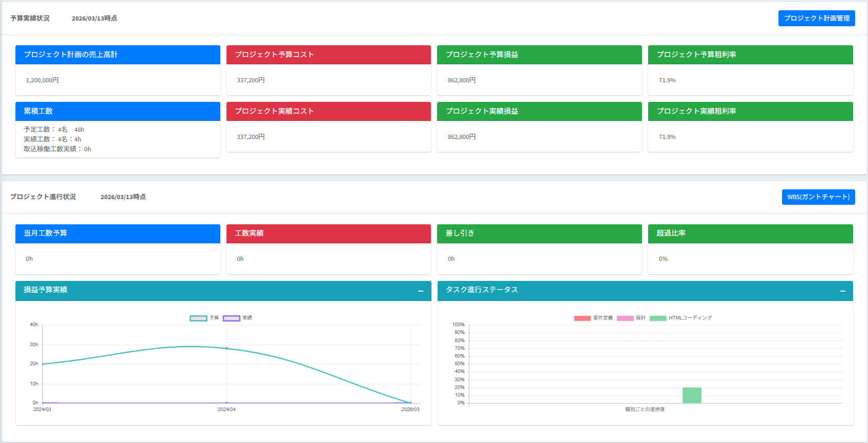Image resolution: width=868 pixels, height=443 pixels.
Task: Open プロジェクト計画管理 page
Action: click(x=816, y=19)
